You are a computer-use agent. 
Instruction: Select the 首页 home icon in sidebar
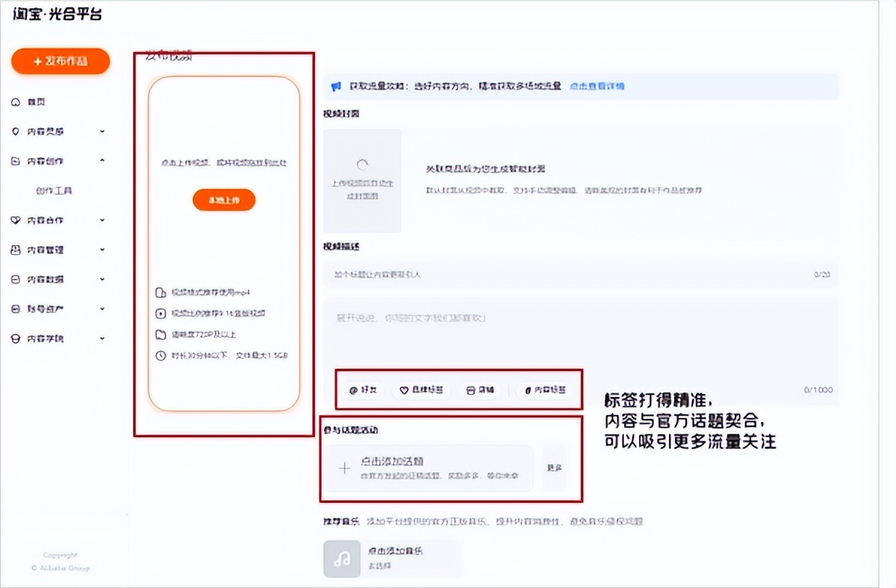(16, 101)
